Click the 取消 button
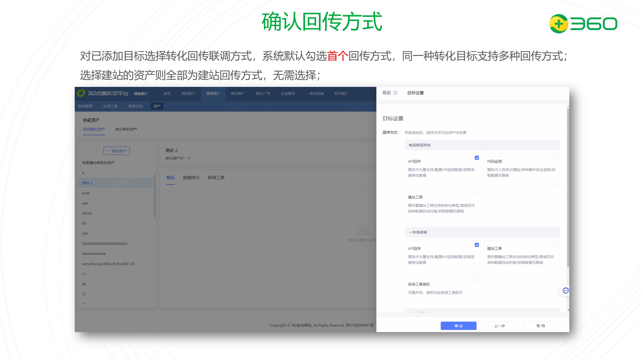Viewport: 644px width, 362px height. tap(540, 326)
